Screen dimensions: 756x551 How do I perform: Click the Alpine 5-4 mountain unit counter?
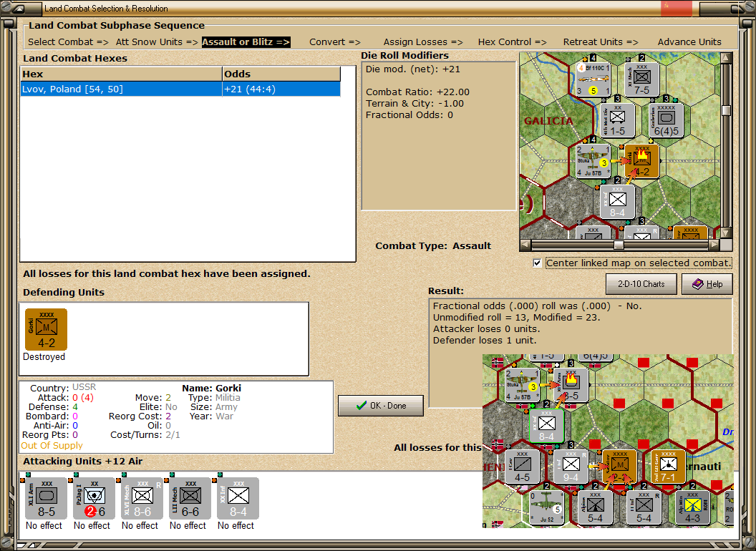click(x=596, y=507)
